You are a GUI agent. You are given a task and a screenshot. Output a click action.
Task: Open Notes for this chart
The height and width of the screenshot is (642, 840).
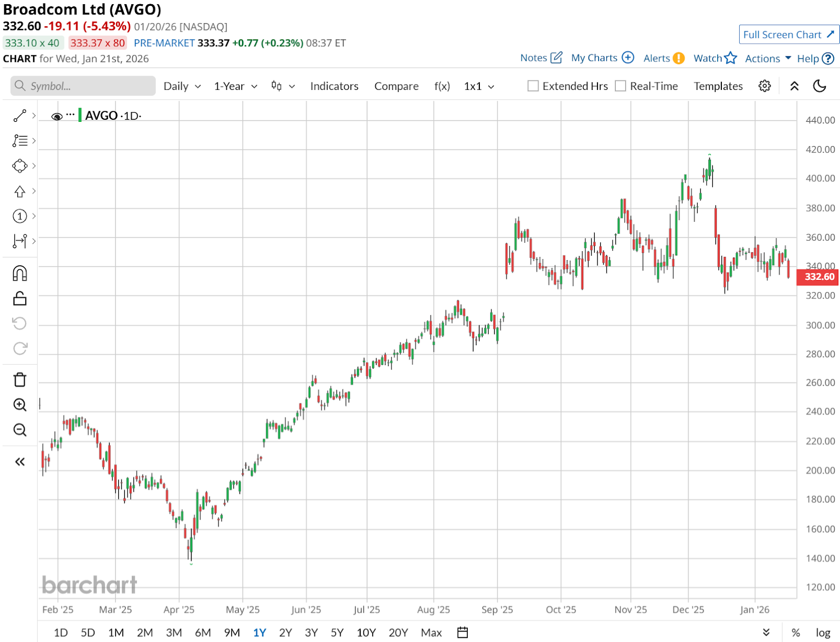(x=541, y=58)
